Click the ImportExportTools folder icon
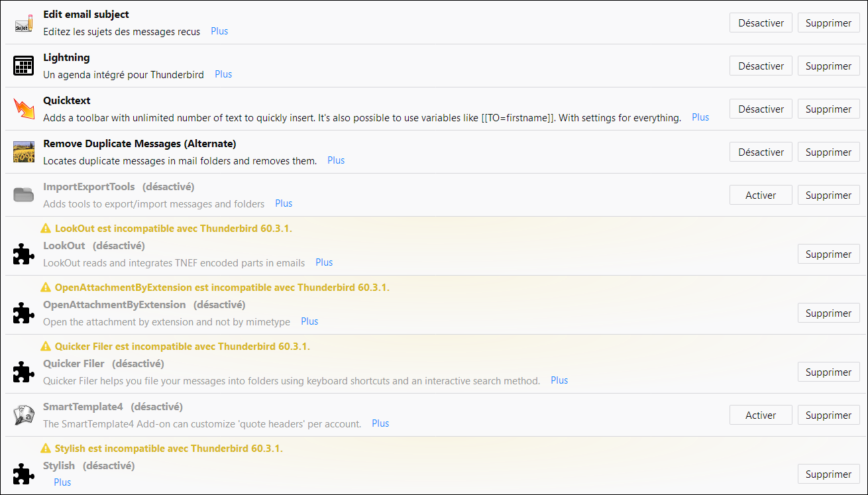This screenshot has height=495, width=868. 24,195
